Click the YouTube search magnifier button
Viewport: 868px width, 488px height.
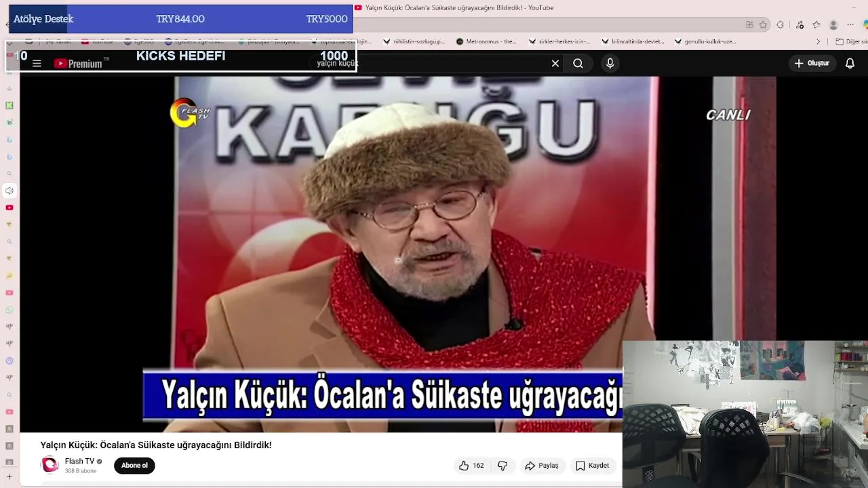578,63
